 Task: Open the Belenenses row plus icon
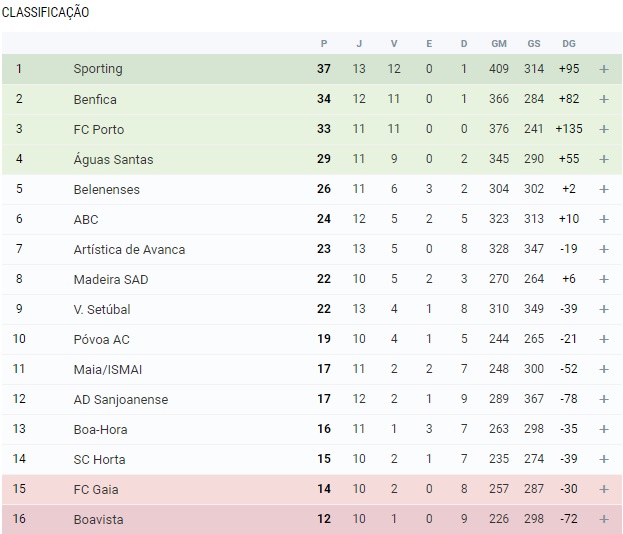click(x=603, y=189)
